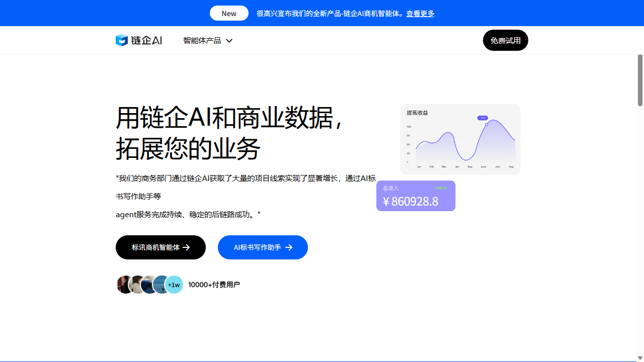Expand the chevron next to 智能体产品
The image size is (644, 362).
[x=229, y=41]
